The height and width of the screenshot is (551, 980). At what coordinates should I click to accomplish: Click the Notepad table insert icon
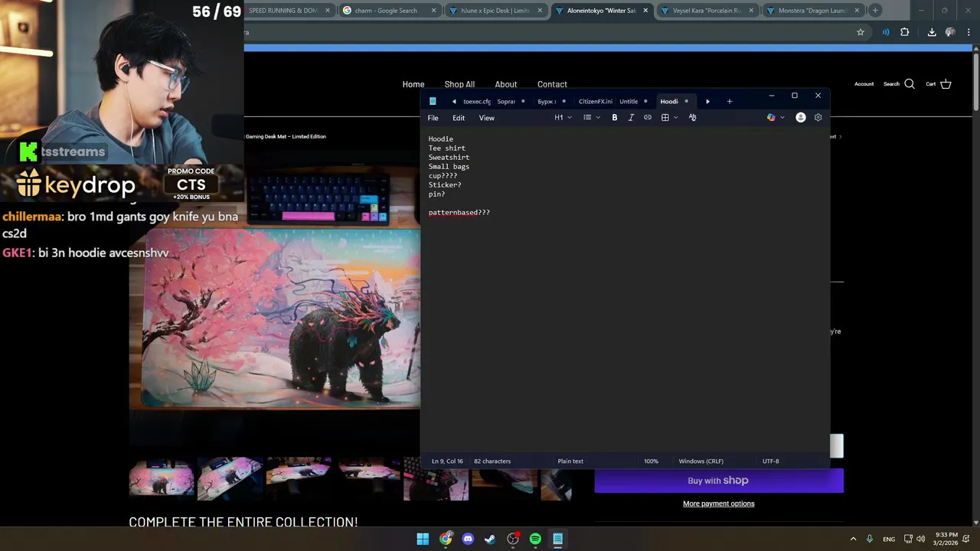tap(665, 118)
